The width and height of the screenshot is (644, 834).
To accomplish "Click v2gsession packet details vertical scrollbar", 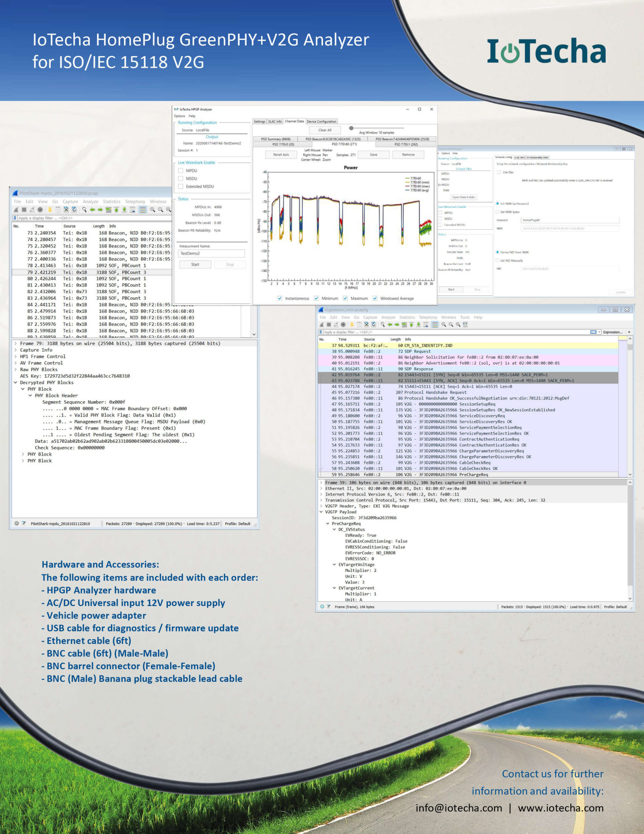I will [x=630, y=540].
